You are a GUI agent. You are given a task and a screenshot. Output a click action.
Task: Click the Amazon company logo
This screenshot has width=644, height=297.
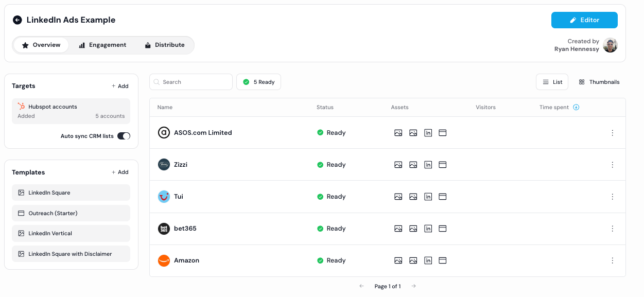(164, 260)
